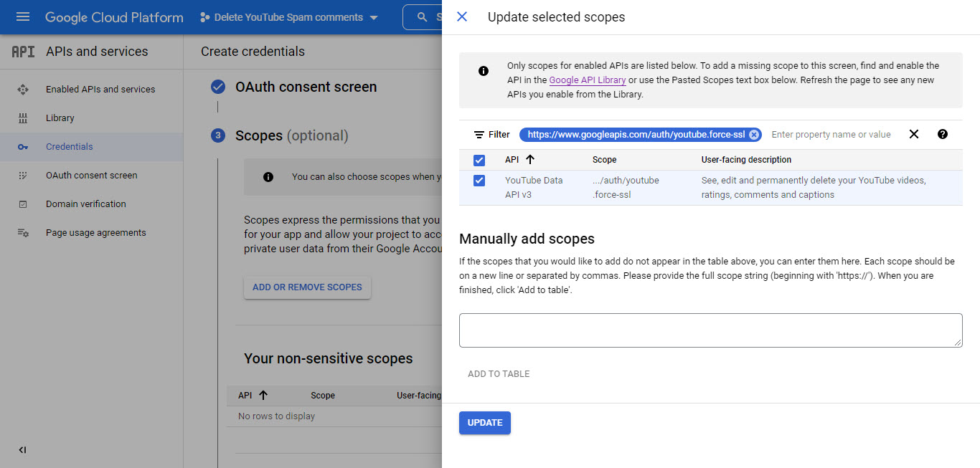Image resolution: width=980 pixels, height=468 pixels.
Task: Close the Update selected scopes panel
Action: pos(462,16)
